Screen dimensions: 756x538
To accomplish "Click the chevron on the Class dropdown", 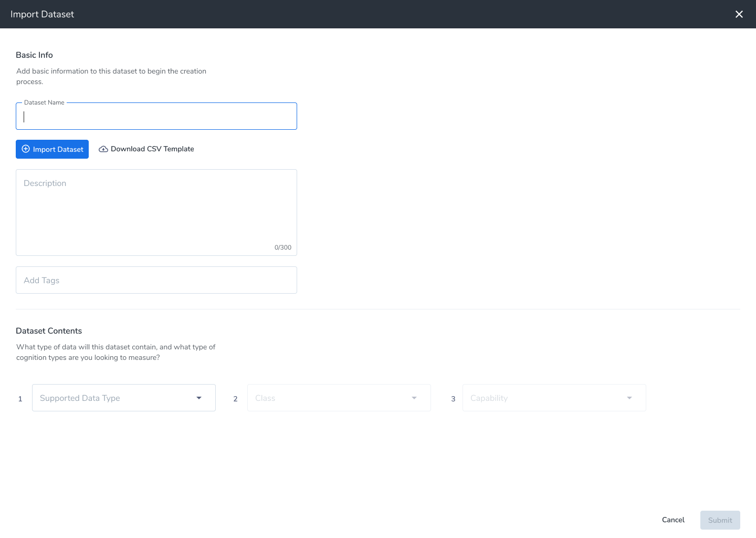I will [414, 398].
